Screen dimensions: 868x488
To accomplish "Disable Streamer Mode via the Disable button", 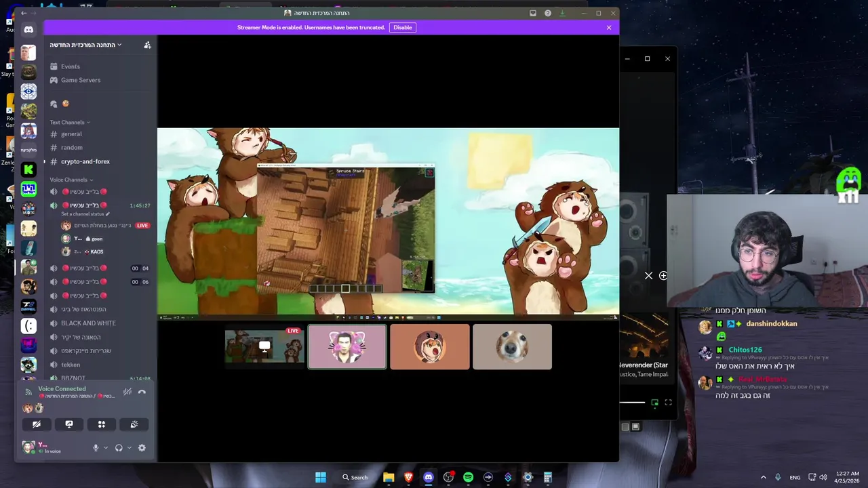I will tap(403, 28).
